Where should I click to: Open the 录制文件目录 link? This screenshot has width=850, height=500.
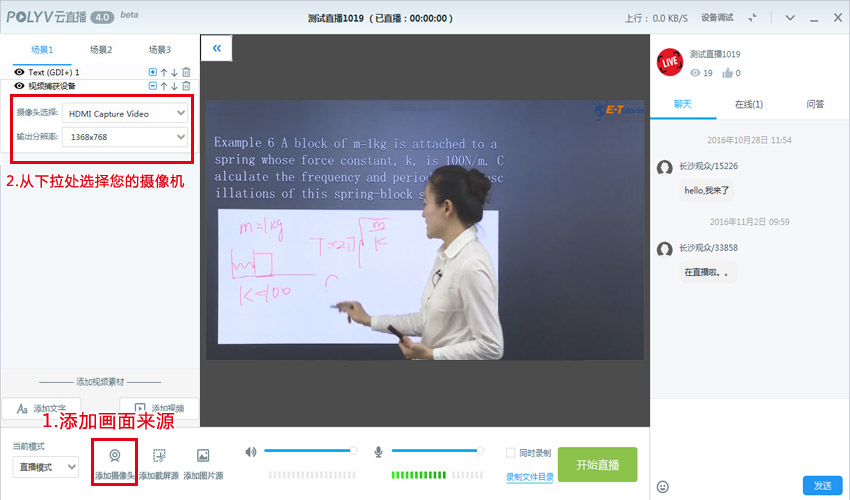(529, 477)
